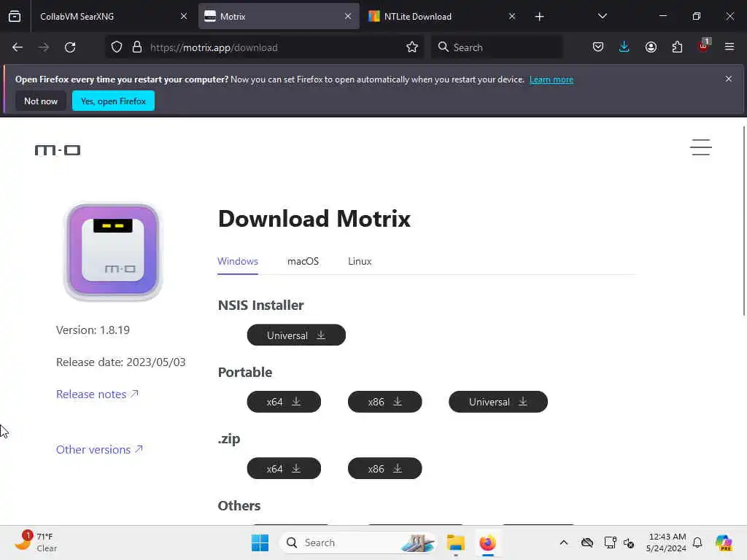Open the Extensions puzzle icon
747x560 pixels.
click(x=677, y=47)
